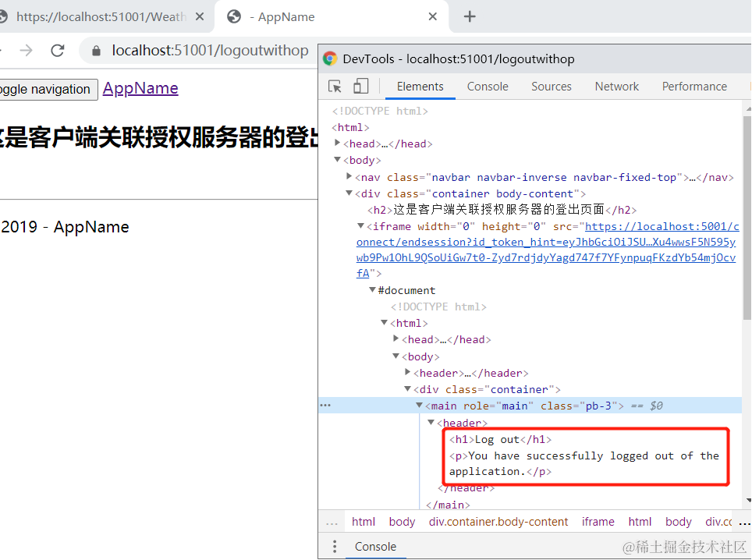Viewport: 752px width, 560px height.
Task: Open the AppName link on the page
Action: 140,88
